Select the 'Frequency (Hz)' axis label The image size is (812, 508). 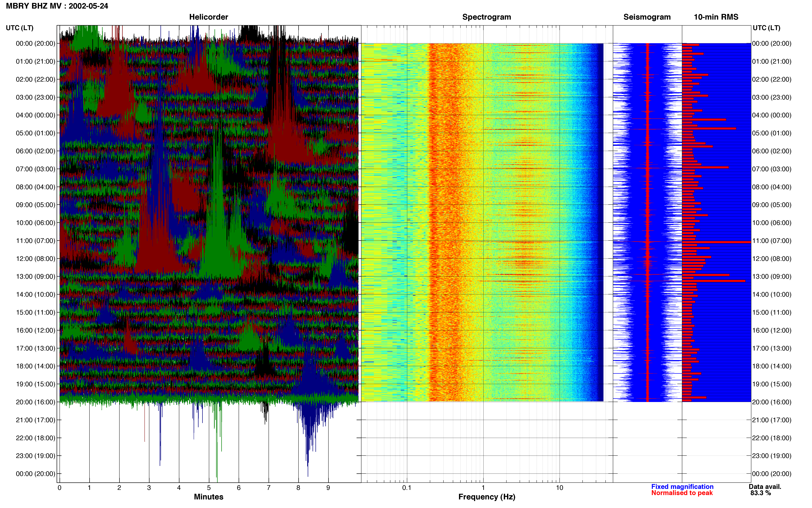coord(487,497)
